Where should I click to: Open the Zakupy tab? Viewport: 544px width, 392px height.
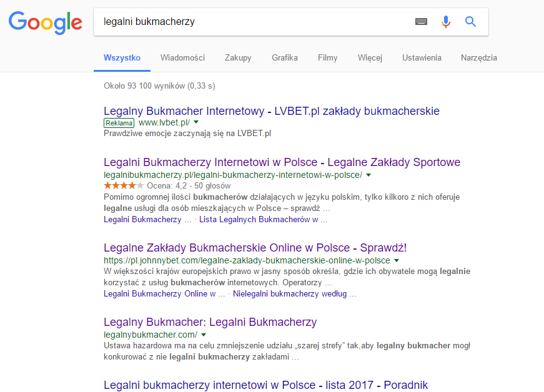click(x=238, y=58)
